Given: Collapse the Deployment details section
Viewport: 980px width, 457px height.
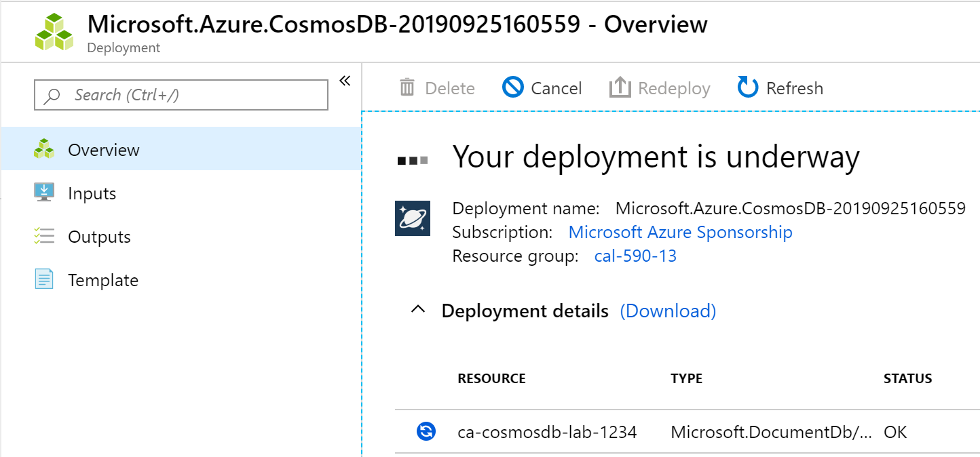Looking at the screenshot, I should point(419,311).
